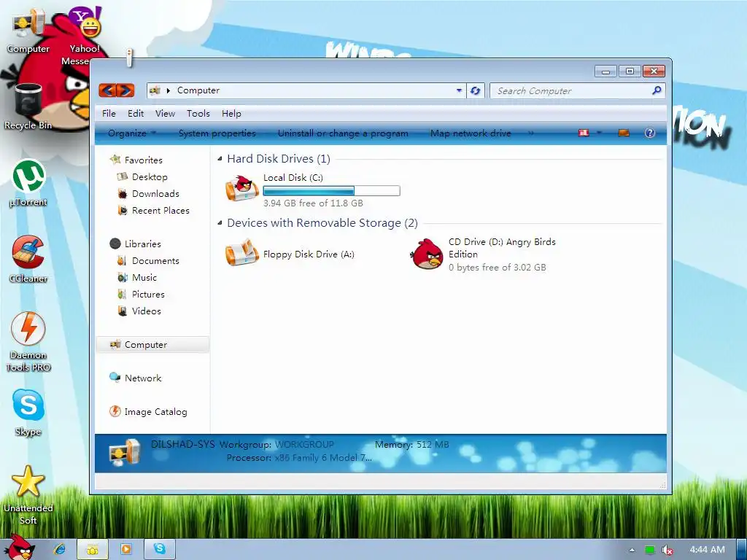Click the Skype taskbar button
Viewport: 747px width, 560px height.
click(x=160, y=550)
